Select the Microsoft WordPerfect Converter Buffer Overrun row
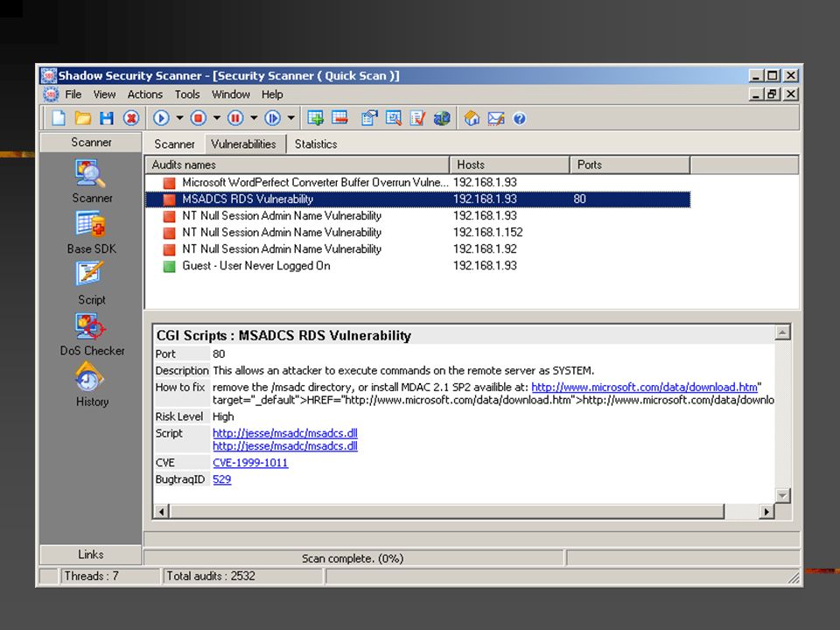The image size is (840, 630). tap(418, 182)
